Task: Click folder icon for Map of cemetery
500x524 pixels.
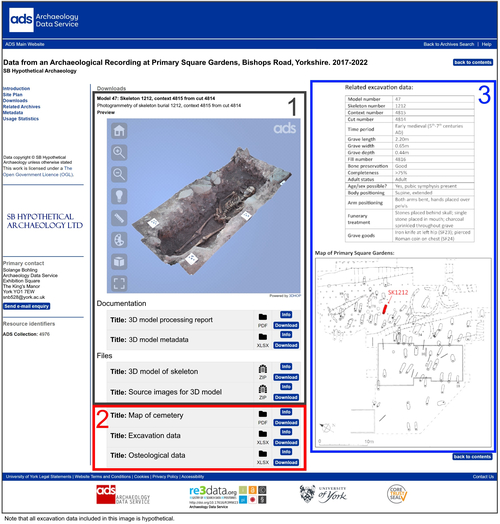Action: pyautogui.click(x=263, y=414)
